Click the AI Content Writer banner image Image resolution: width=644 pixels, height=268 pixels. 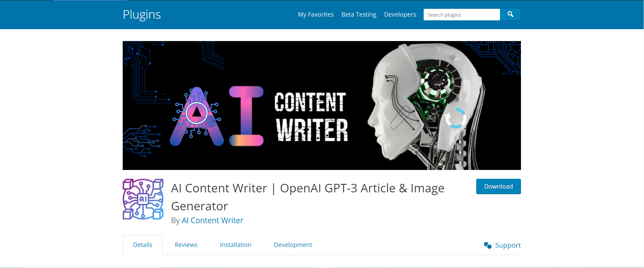click(x=322, y=106)
